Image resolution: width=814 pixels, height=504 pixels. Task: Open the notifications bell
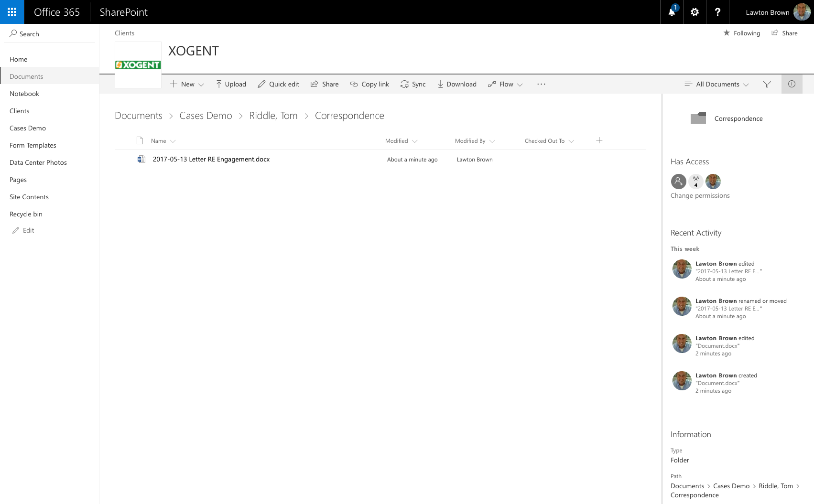pos(672,12)
